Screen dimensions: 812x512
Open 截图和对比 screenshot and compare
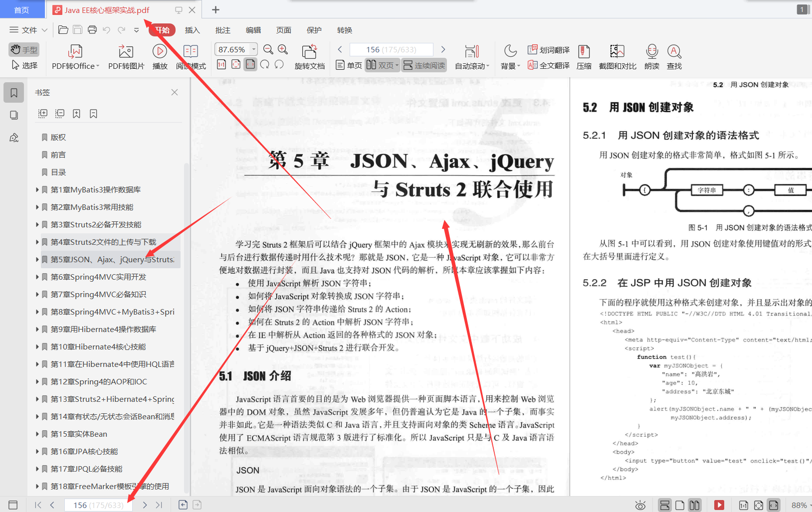617,57
